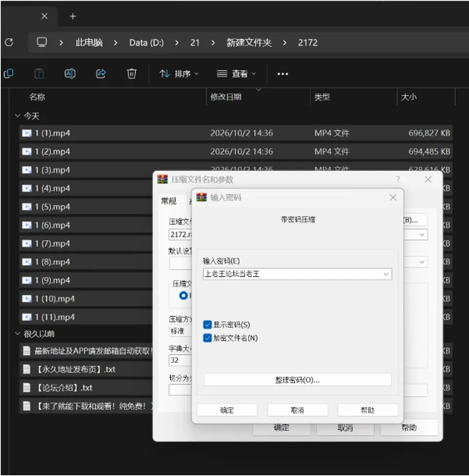Click the paste clipboard icon
The height and width of the screenshot is (476, 469).
39,73
